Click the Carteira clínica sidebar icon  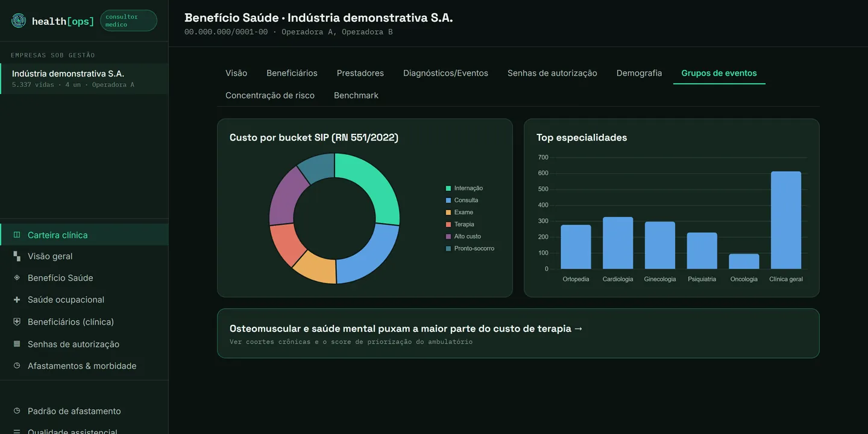pyautogui.click(x=17, y=235)
